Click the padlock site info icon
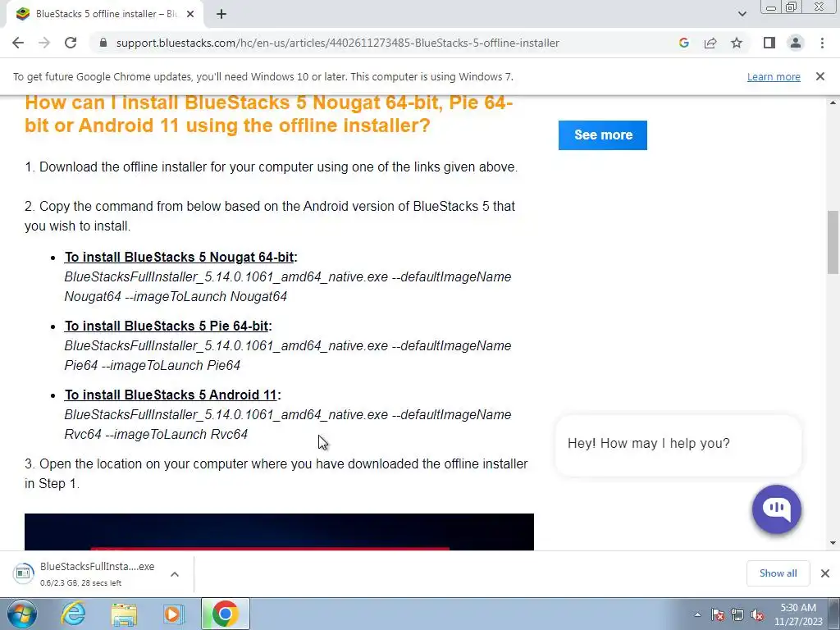Screen dimensions: 840x630 (103, 43)
